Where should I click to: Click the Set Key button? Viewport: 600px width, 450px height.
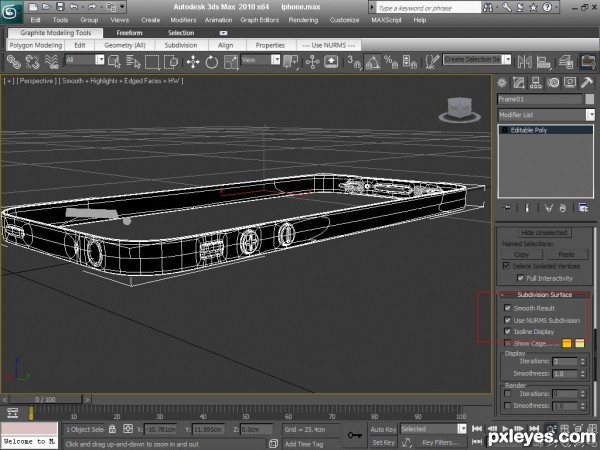click(383, 442)
